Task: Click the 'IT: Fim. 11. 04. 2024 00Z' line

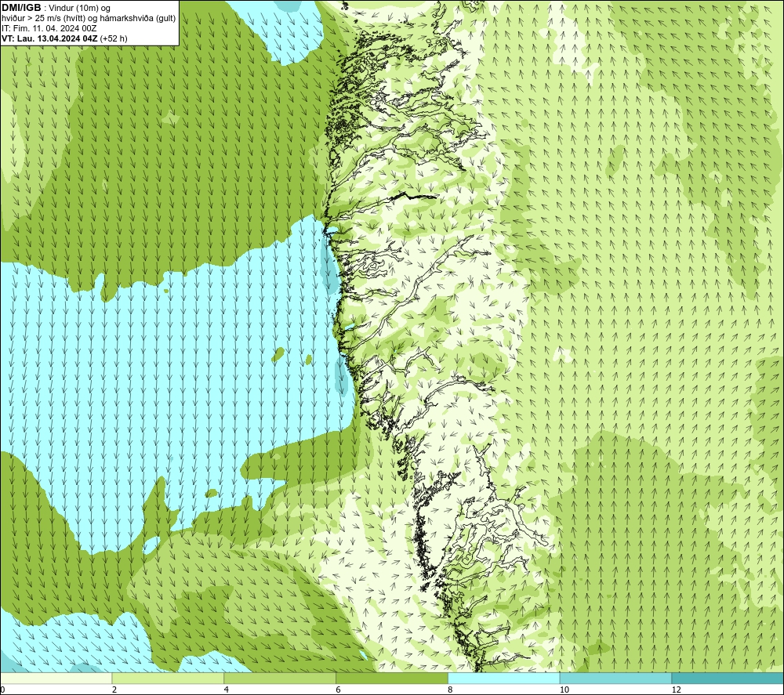Action: tap(49, 28)
